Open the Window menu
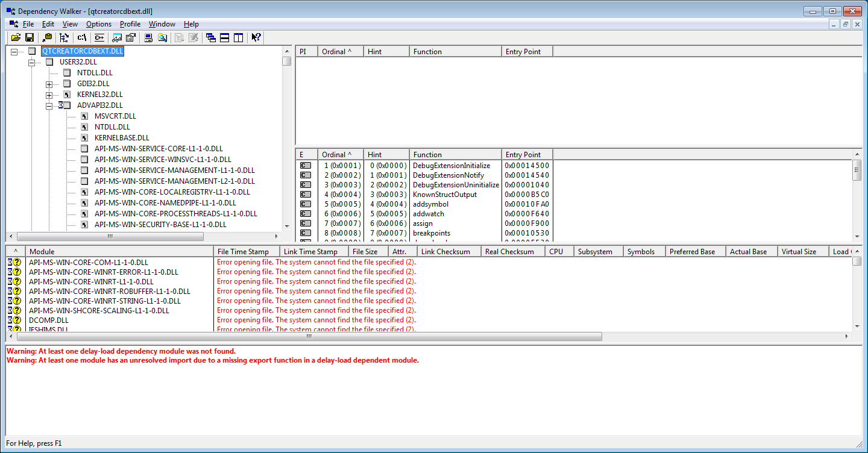Screen dimensions: 868x453 click(x=162, y=24)
